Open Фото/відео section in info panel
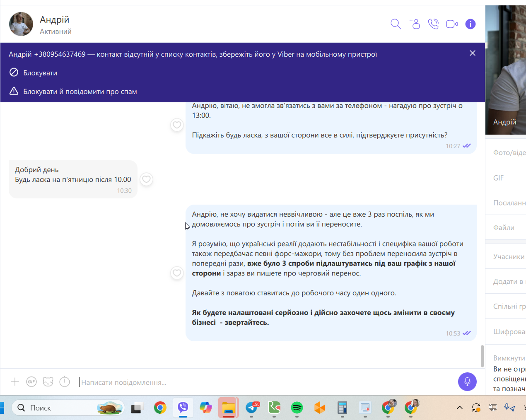Viewport: 526px width, 420px height. pyautogui.click(x=506, y=153)
